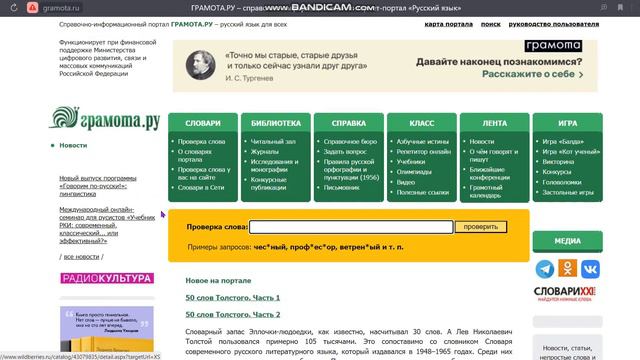Open Викторина item
Image resolution: width=640 pixels, height=360 pixels.
(x=558, y=162)
